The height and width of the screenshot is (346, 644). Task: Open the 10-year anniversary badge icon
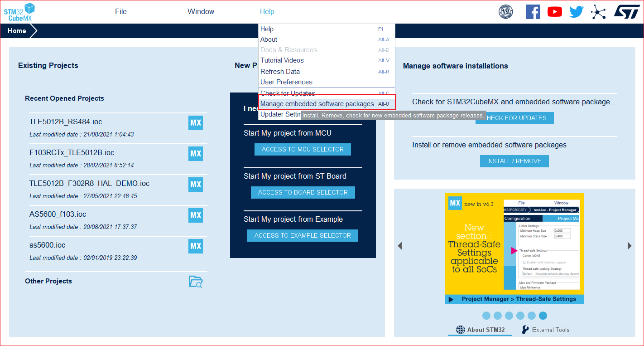pyautogui.click(x=505, y=12)
